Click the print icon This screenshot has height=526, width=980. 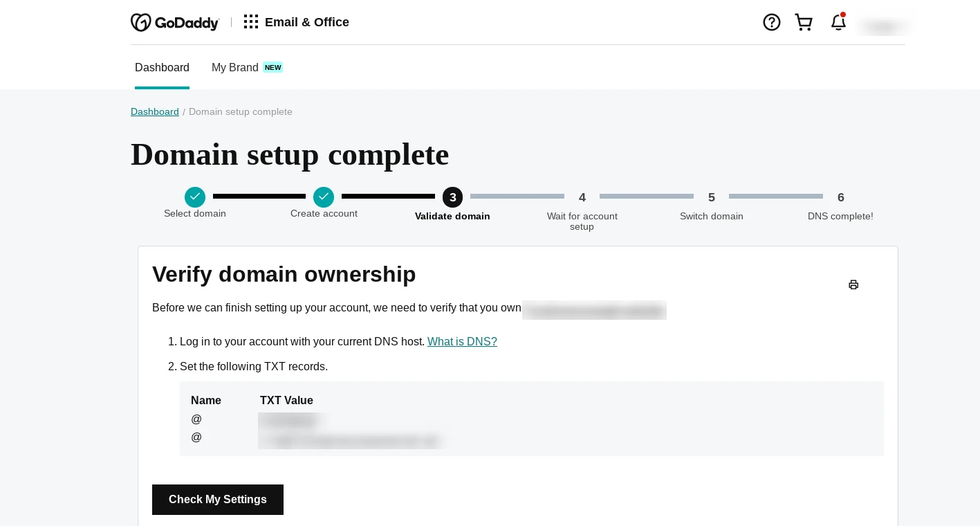853,285
